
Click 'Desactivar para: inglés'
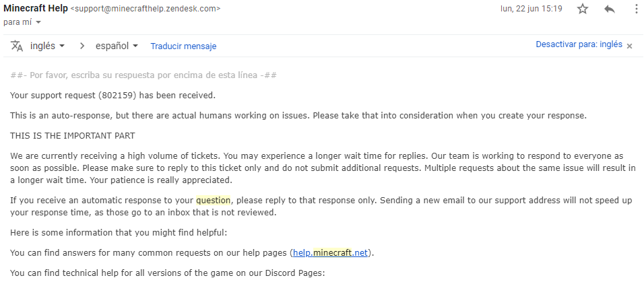[579, 44]
